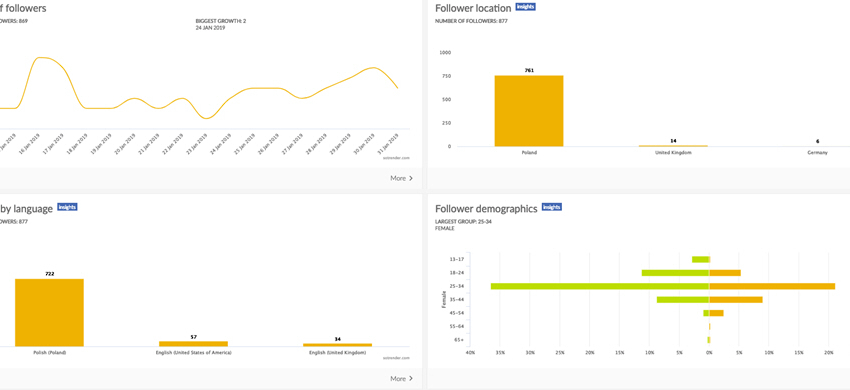Click the 40% label on demographics axis
850x390 pixels.
coord(471,353)
